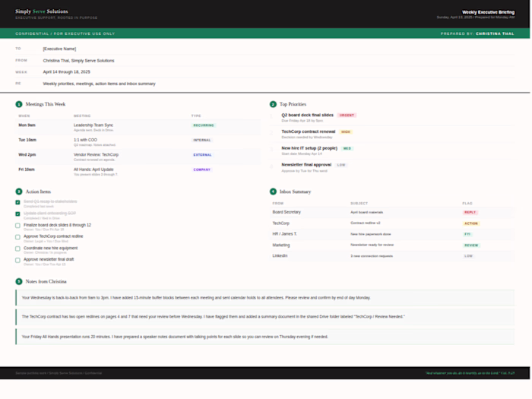Viewport: 532px width, 399px height.
Task: Click the 'April 14 through 18, 2025' week value
Action: [67, 72]
